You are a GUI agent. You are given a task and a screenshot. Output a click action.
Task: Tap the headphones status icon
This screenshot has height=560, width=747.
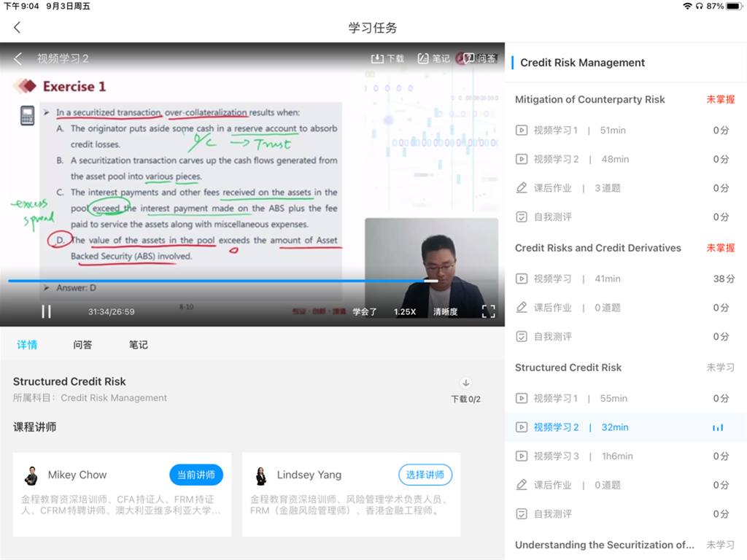(x=699, y=6)
